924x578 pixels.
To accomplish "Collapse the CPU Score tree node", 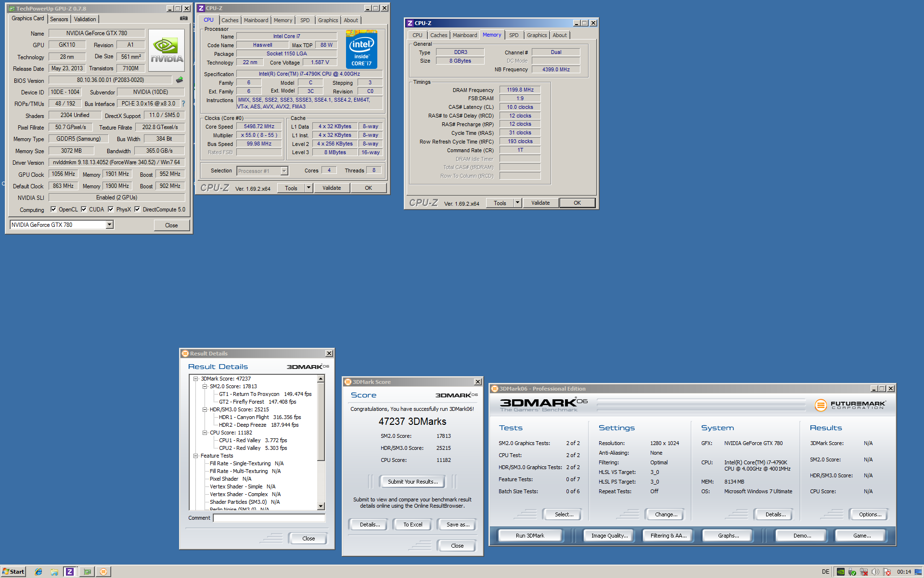I will pos(205,433).
